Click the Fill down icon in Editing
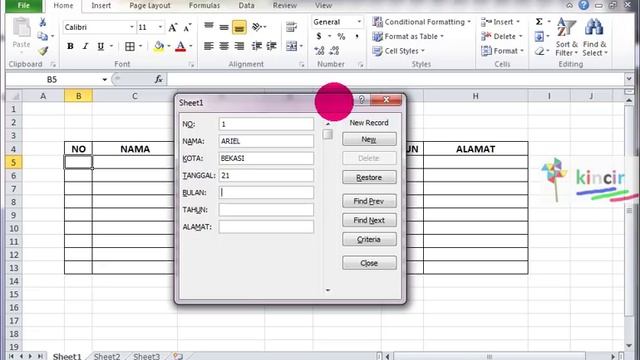This screenshot has width=640, height=360. (x=539, y=37)
